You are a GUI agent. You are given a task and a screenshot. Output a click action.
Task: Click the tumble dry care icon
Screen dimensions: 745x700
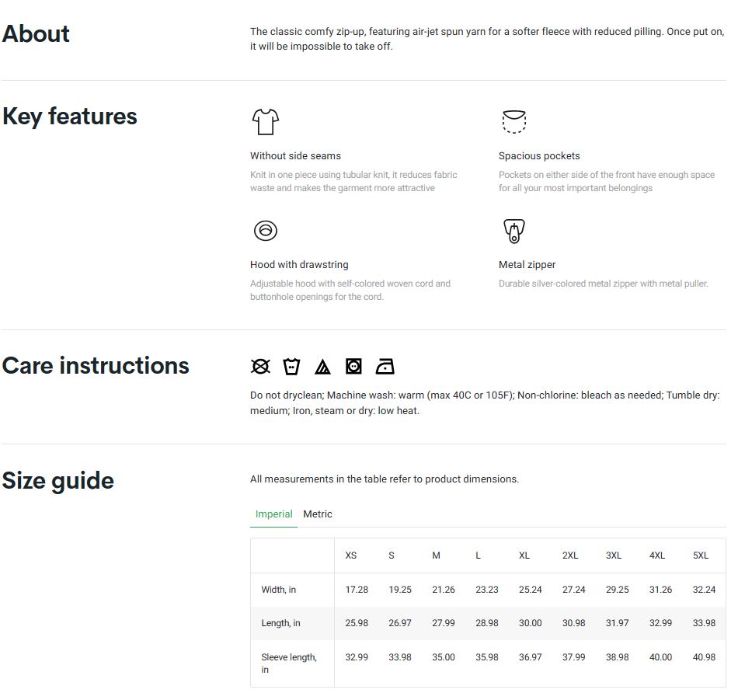pyautogui.click(x=353, y=367)
